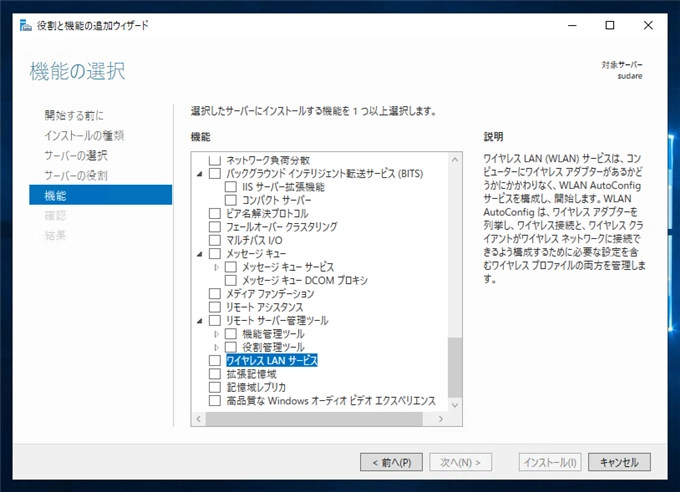Image resolution: width=680 pixels, height=492 pixels.
Task: Enable ワイヤレス LAN サービス checkbox
Action: coord(215,361)
